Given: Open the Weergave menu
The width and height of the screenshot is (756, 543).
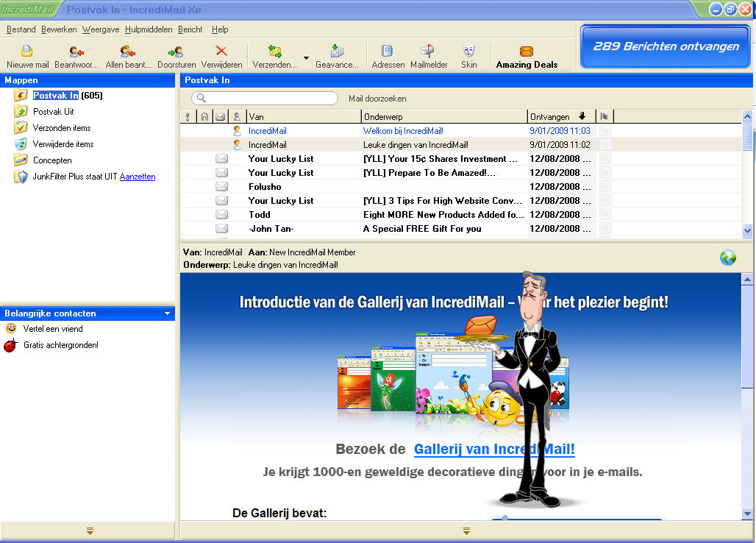Looking at the screenshot, I should [x=100, y=29].
